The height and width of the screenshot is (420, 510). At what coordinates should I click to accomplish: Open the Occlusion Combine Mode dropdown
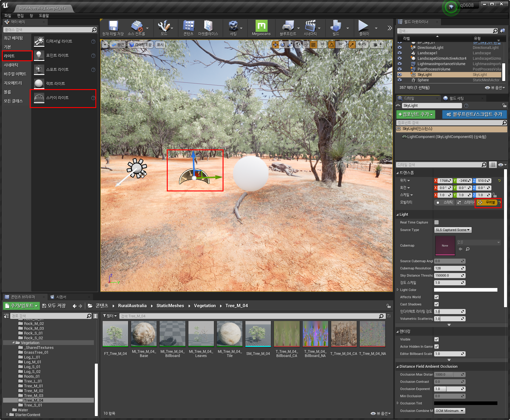tap(449, 411)
